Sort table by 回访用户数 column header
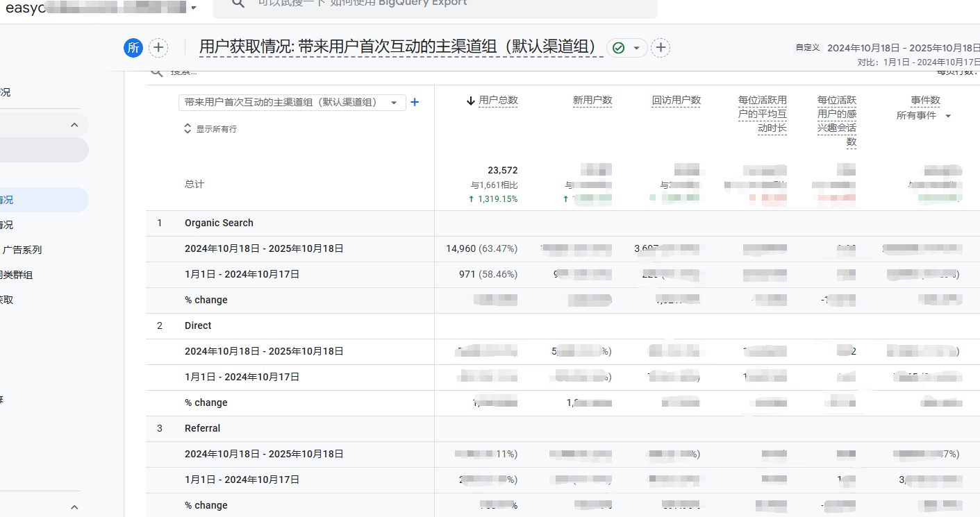The image size is (980, 517). point(676,101)
